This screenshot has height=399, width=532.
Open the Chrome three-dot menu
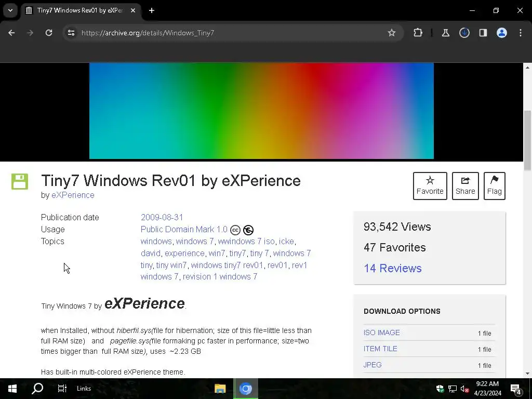(521, 33)
